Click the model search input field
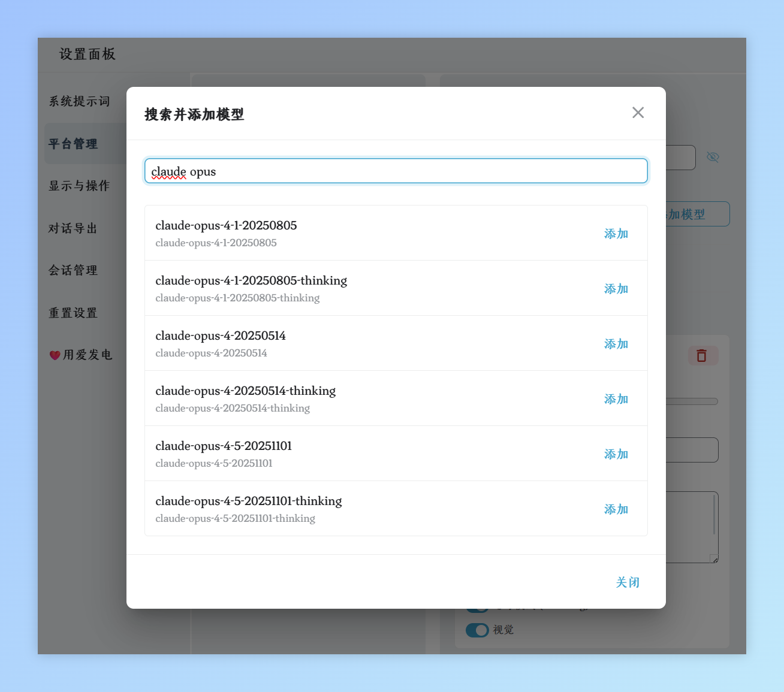The width and height of the screenshot is (784, 692). click(396, 171)
